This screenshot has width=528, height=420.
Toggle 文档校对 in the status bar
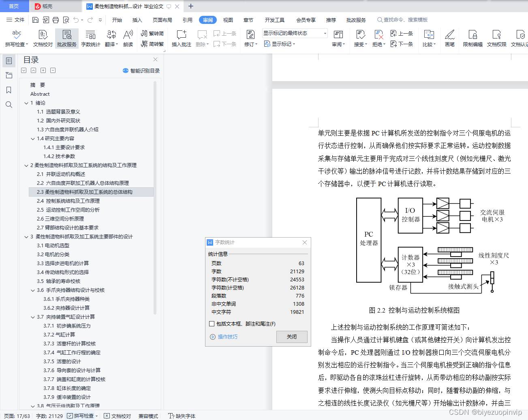[x=118, y=416]
